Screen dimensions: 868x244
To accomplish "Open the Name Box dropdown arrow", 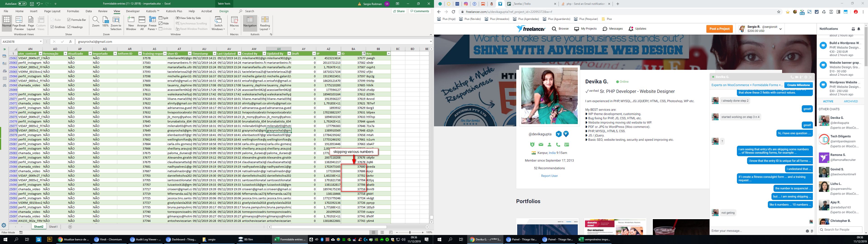I will 41,41.
